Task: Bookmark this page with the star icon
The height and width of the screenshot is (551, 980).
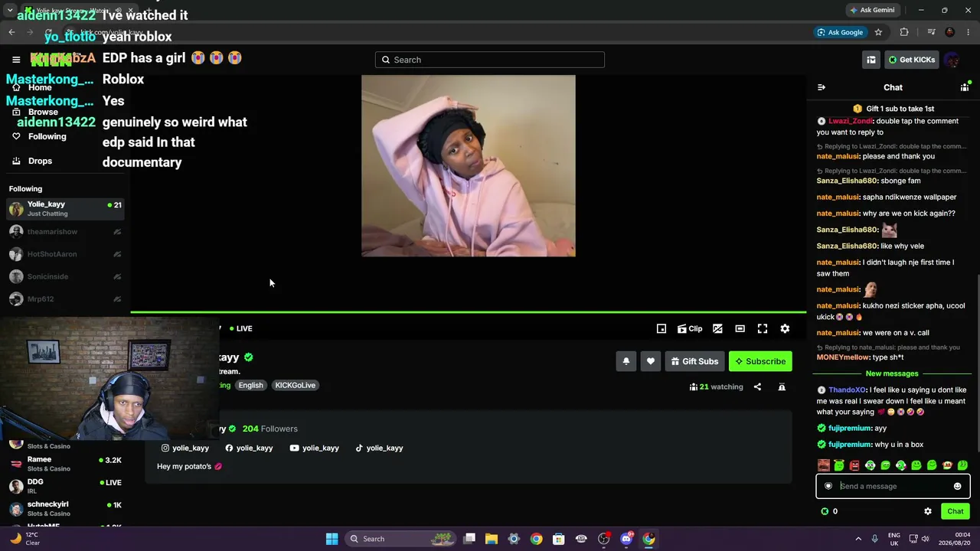Action: (x=878, y=32)
